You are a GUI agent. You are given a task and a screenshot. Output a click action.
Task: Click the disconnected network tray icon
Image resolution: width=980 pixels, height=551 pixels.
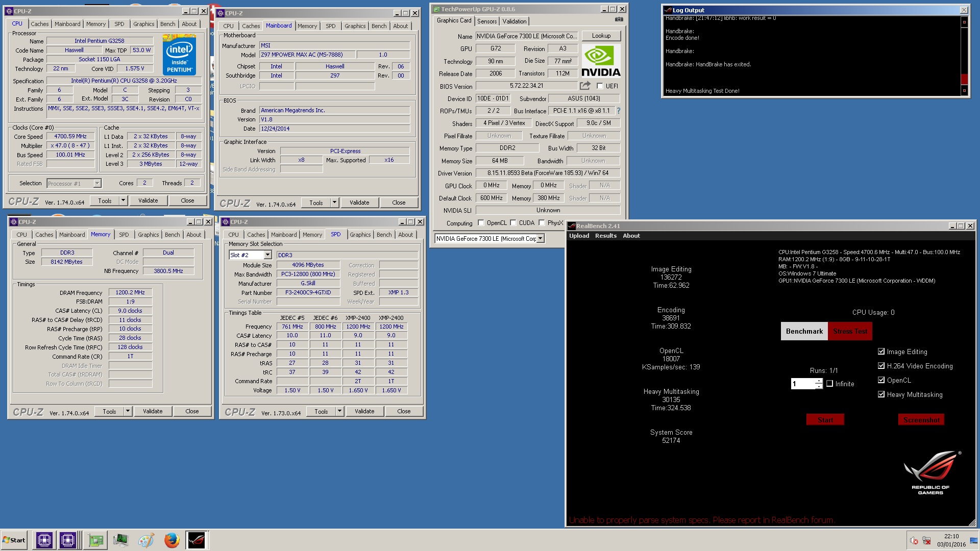coord(926,540)
